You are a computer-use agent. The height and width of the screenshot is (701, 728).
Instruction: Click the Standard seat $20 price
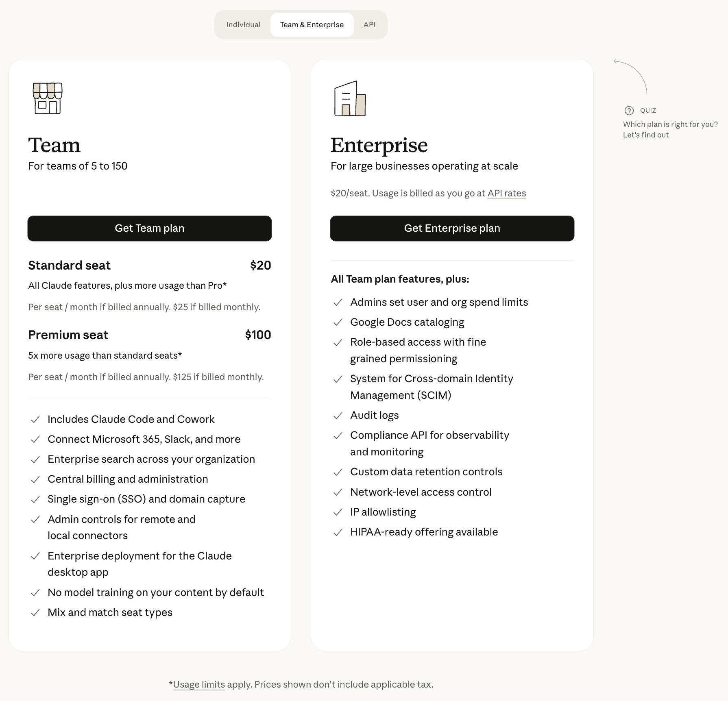[261, 265]
